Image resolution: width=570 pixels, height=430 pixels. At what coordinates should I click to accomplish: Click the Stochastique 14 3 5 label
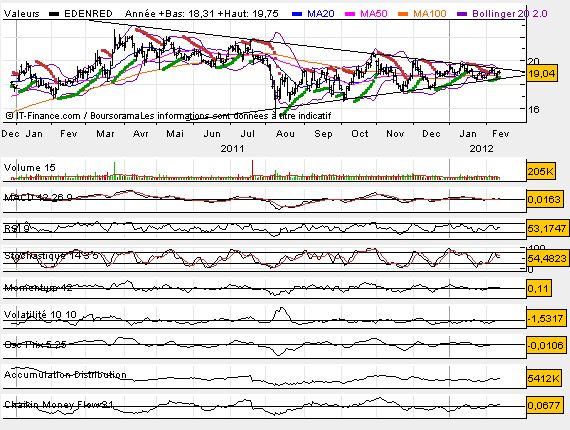tap(51, 256)
